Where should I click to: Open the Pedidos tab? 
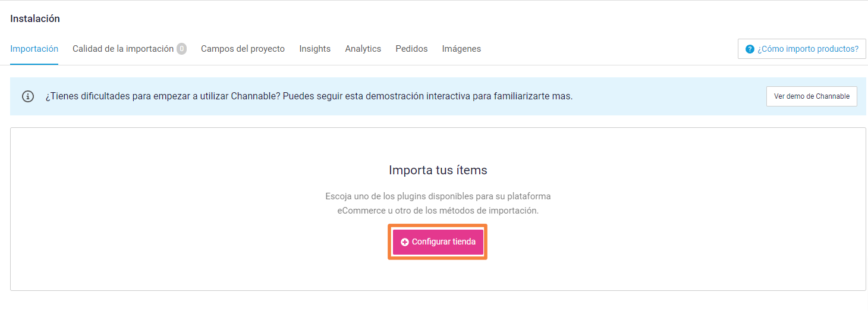(411, 49)
